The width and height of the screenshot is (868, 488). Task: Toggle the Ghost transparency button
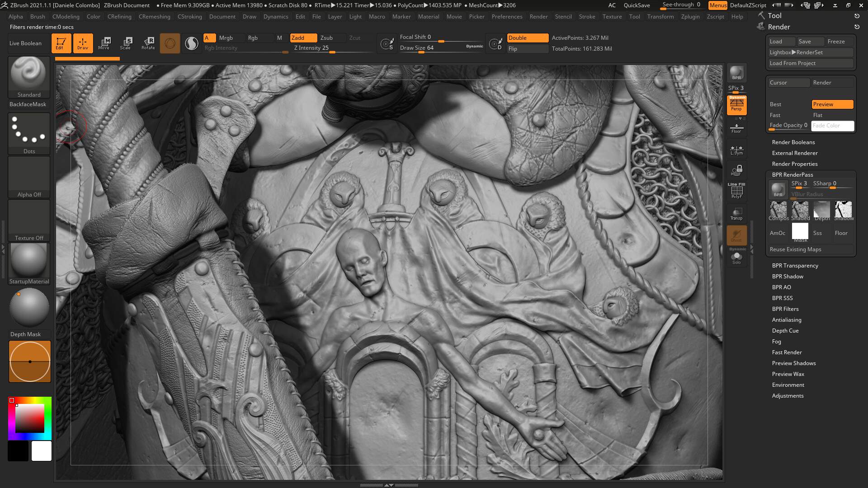[x=736, y=235]
